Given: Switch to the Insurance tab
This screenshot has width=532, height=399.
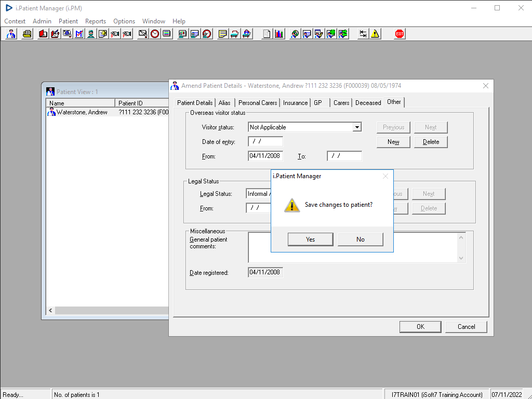Looking at the screenshot, I should pyautogui.click(x=295, y=103).
